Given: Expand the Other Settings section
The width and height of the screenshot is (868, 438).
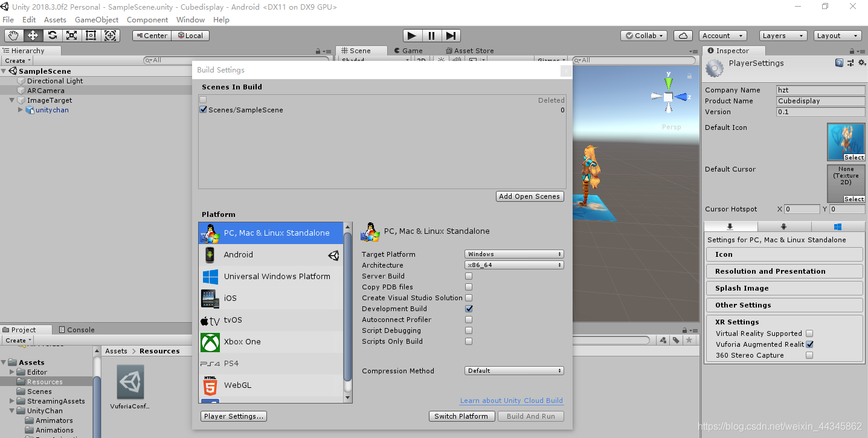Looking at the screenshot, I should [x=784, y=305].
